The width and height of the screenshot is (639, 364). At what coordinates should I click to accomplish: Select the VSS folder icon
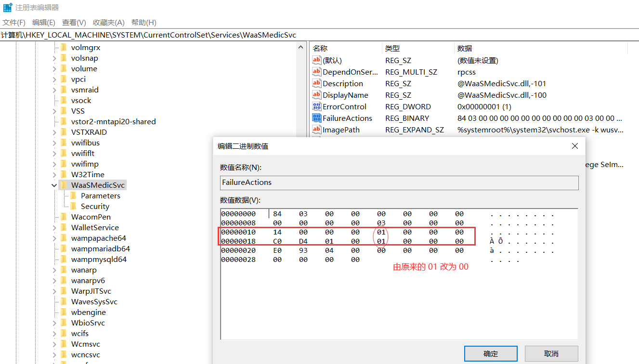click(64, 111)
